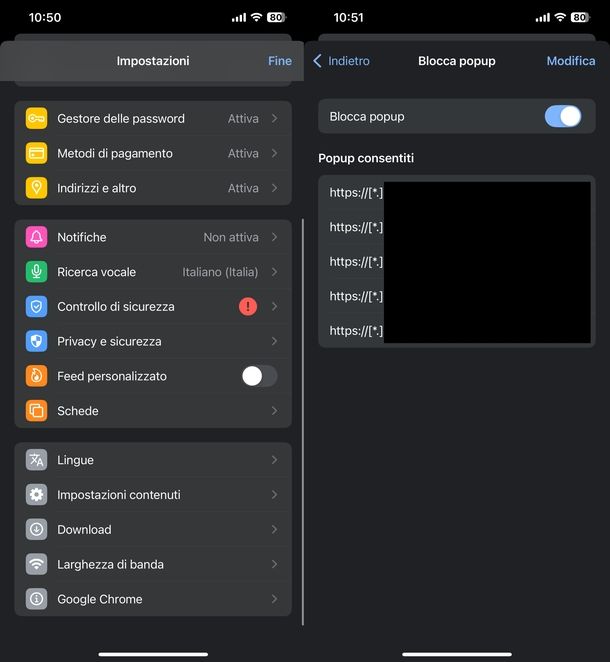Image resolution: width=610 pixels, height=662 pixels.
Task: Open the orange Schede tabs icon
Action: 36,411
